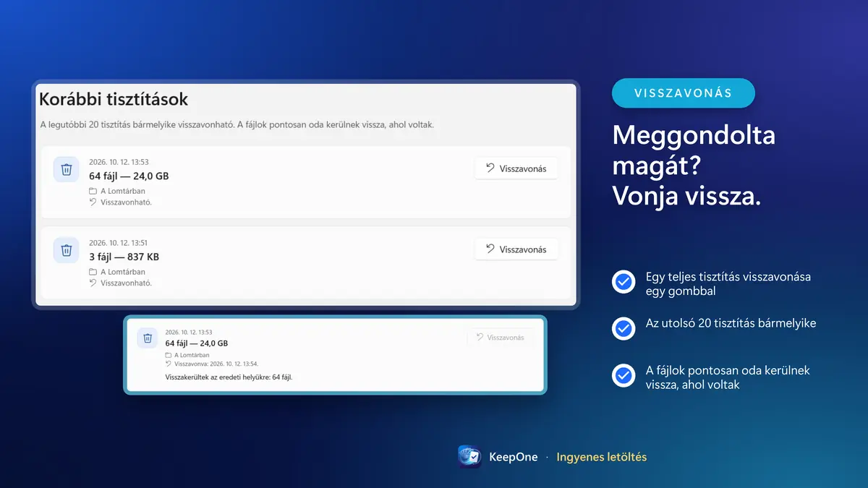868x488 pixels.
Task: Click the undo arrow icon beside Visszavonható in 837 KB row
Action: pyautogui.click(x=93, y=283)
